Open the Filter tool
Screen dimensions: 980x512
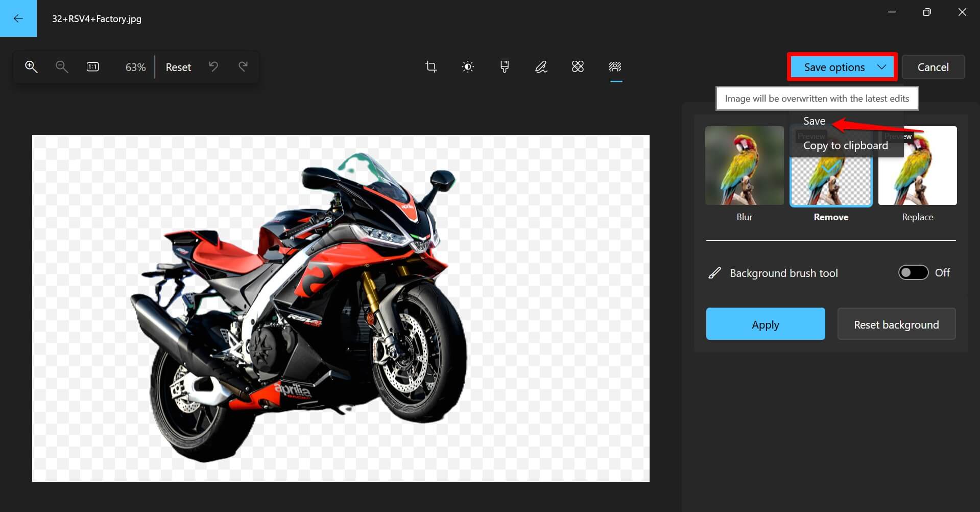505,67
